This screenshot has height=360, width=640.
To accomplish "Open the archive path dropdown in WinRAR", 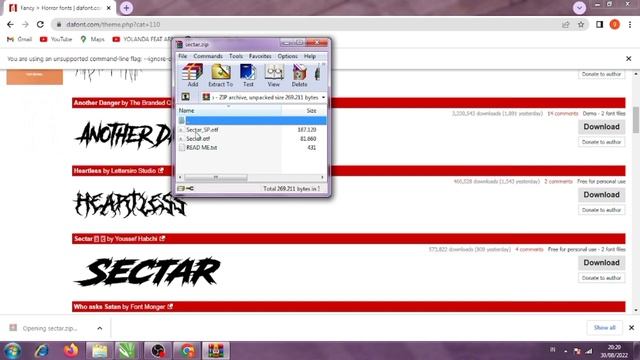I will (x=323, y=98).
